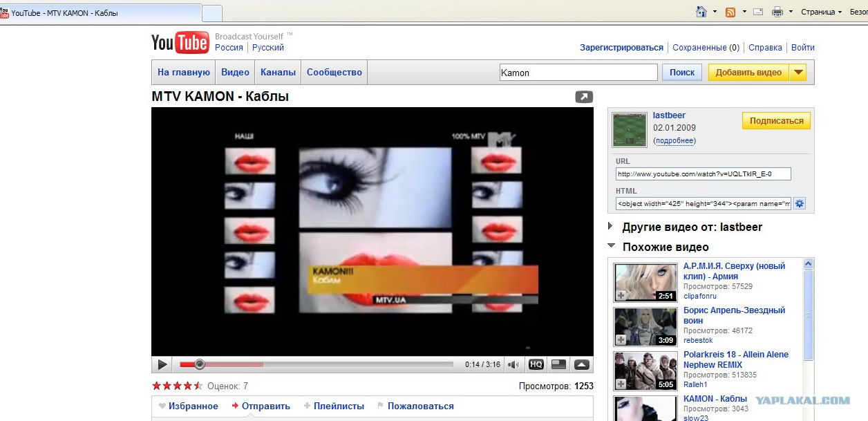The height and width of the screenshot is (421, 868).
Task: Open the Сообщество section
Action: [x=334, y=72]
